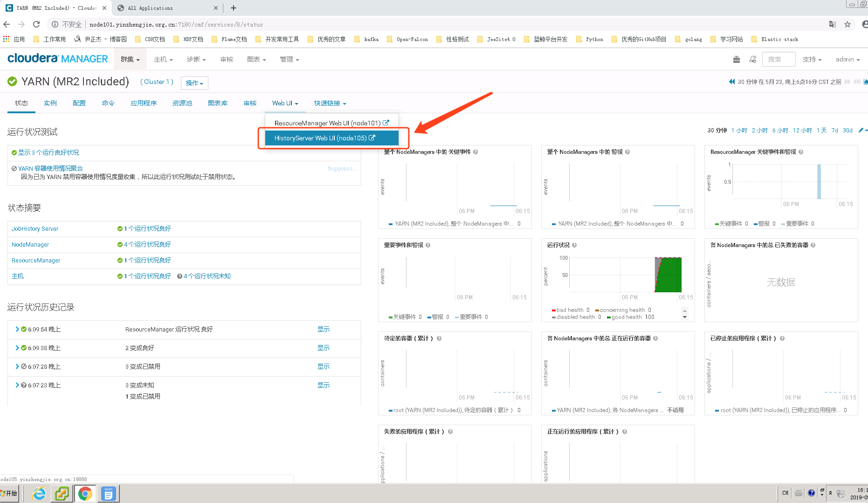Click help icon beside 正在运行的应用程序 (累计)
The width and height of the screenshot is (868, 503).
click(625, 432)
